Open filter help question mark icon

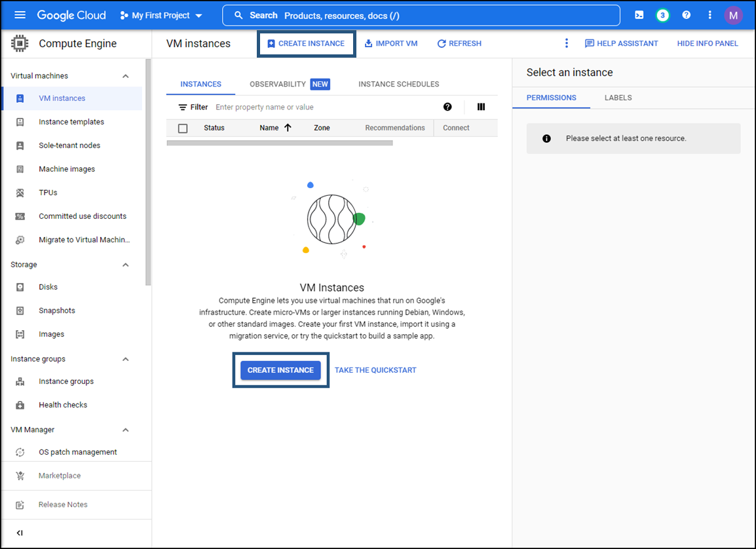pos(447,107)
